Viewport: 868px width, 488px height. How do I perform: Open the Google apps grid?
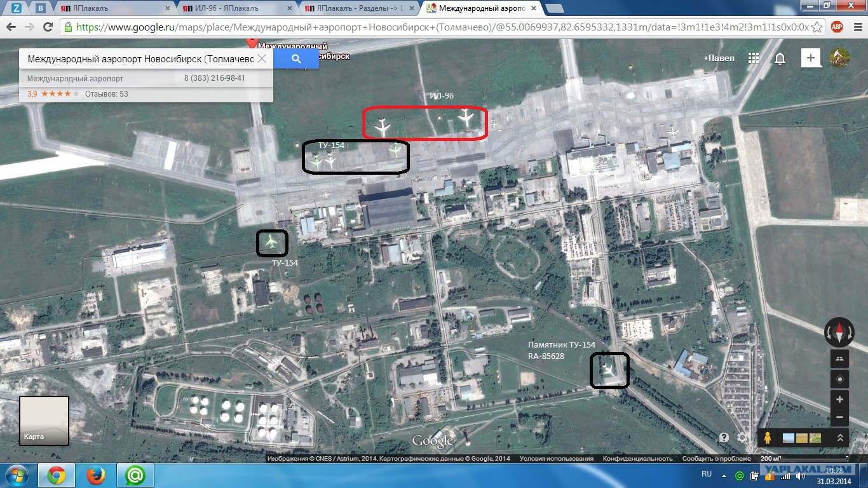tap(754, 58)
